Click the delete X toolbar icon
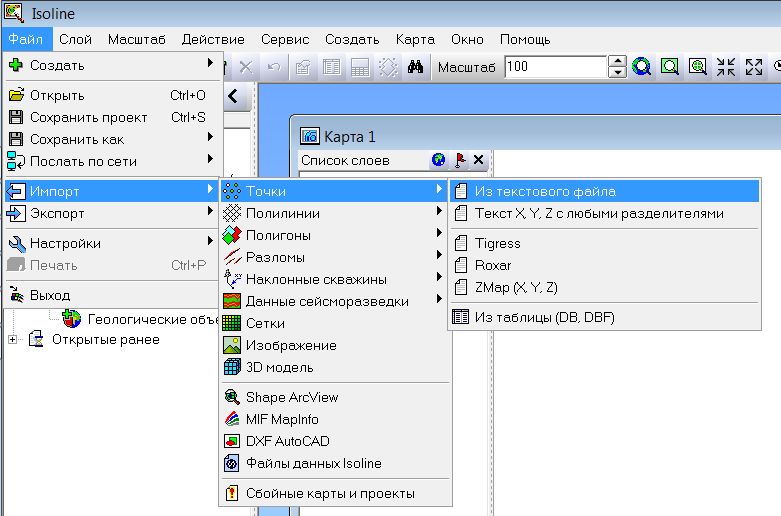Image resolution: width=781 pixels, height=516 pixels. click(x=246, y=67)
